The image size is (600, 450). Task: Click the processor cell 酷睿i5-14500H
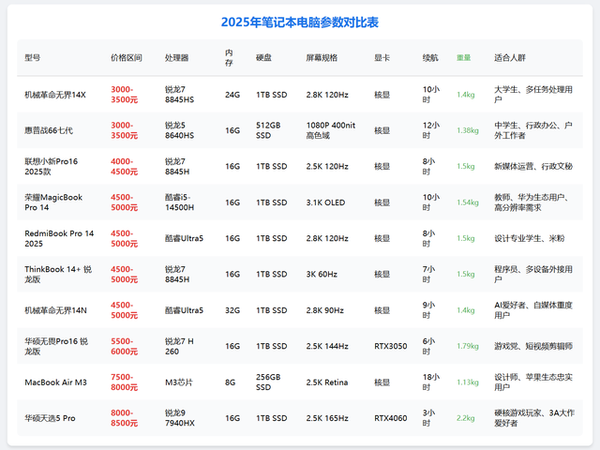179,202
